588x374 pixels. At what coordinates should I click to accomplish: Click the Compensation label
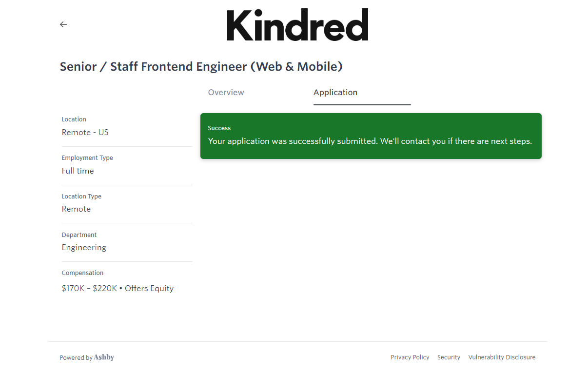[82, 273]
